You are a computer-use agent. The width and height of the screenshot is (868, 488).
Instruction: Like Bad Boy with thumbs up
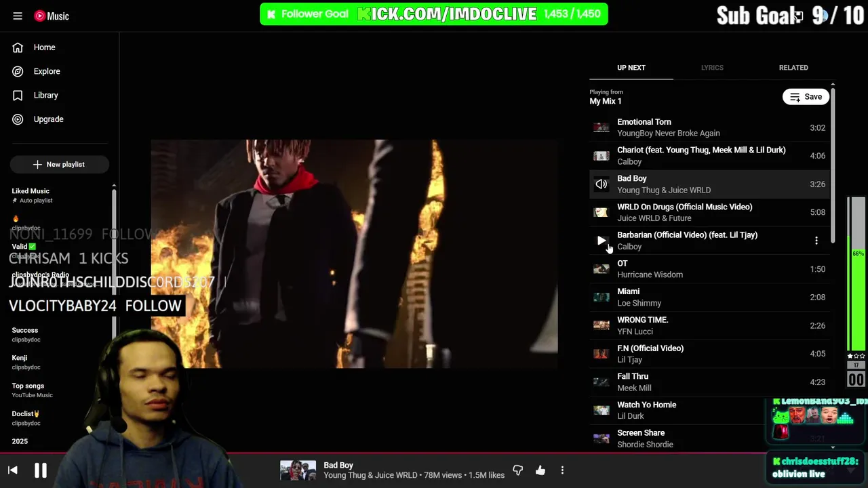540,470
